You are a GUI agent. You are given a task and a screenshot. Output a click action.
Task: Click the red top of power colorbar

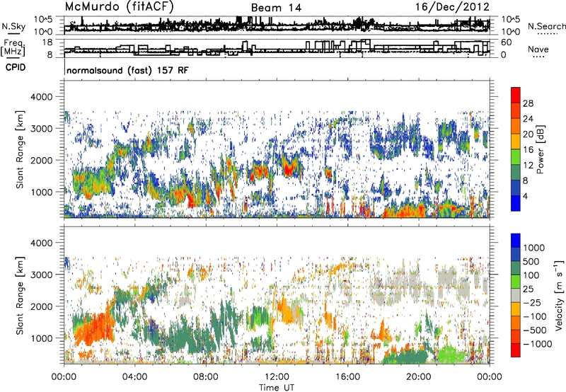click(x=516, y=95)
